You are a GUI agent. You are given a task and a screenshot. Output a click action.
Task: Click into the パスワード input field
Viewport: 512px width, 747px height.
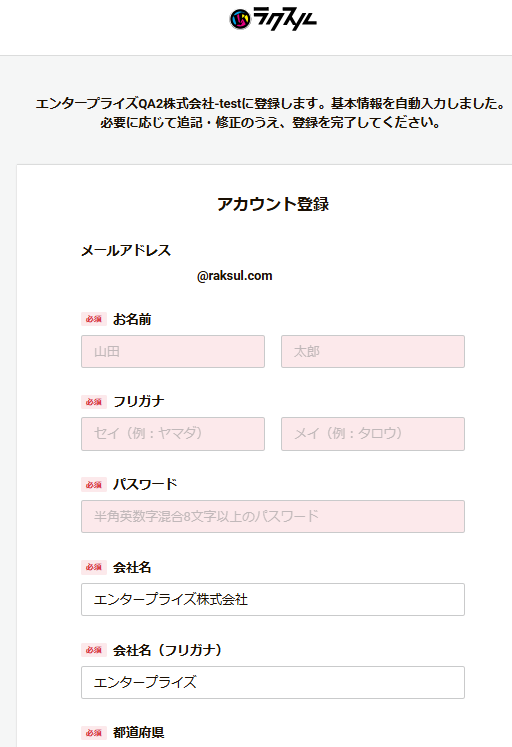tap(273, 516)
